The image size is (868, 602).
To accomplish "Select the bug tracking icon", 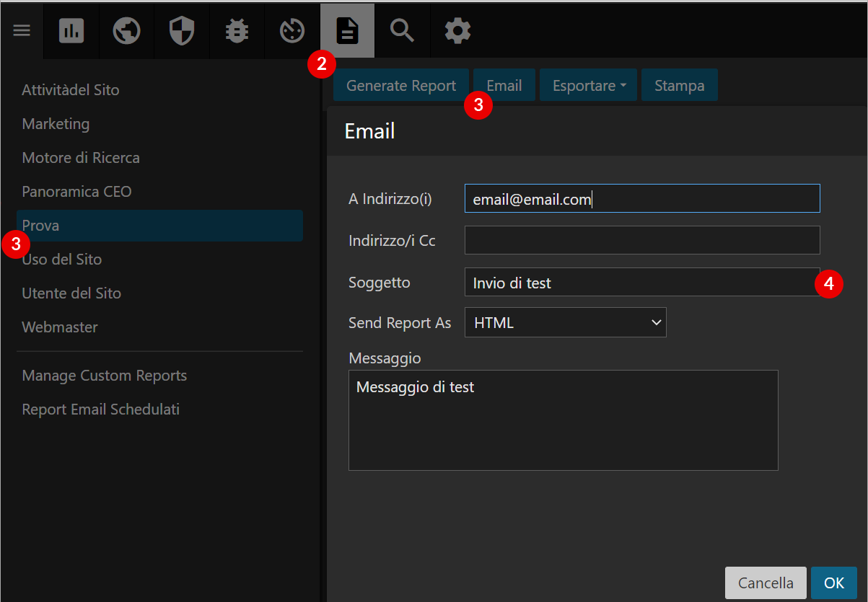I will [x=237, y=30].
